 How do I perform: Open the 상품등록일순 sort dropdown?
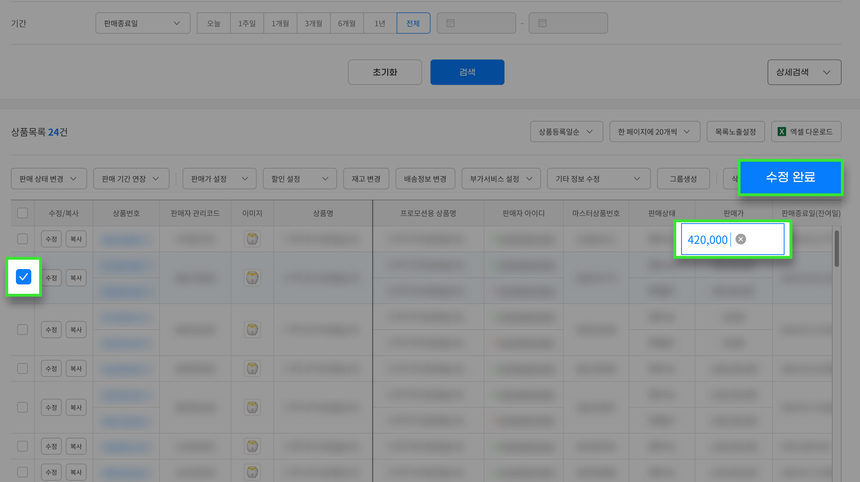pos(566,132)
